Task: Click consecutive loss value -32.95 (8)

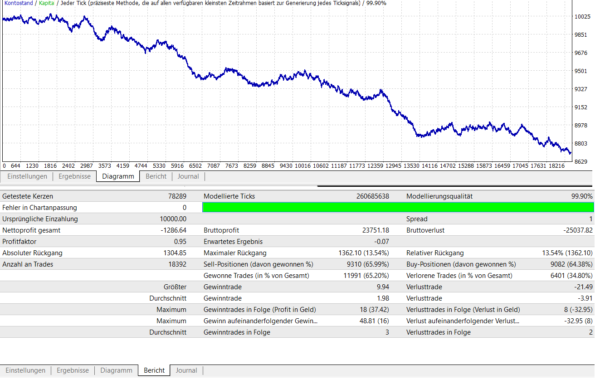Action: [x=579, y=321]
